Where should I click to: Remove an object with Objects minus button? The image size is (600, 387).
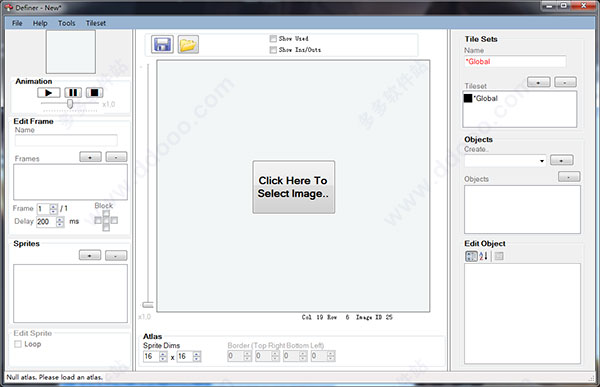[569, 177]
